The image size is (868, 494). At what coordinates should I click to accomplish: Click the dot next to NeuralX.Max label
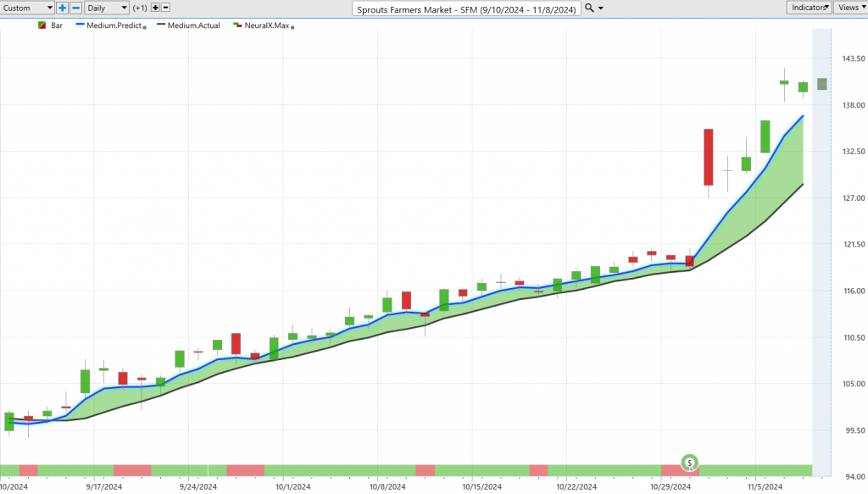point(292,27)
